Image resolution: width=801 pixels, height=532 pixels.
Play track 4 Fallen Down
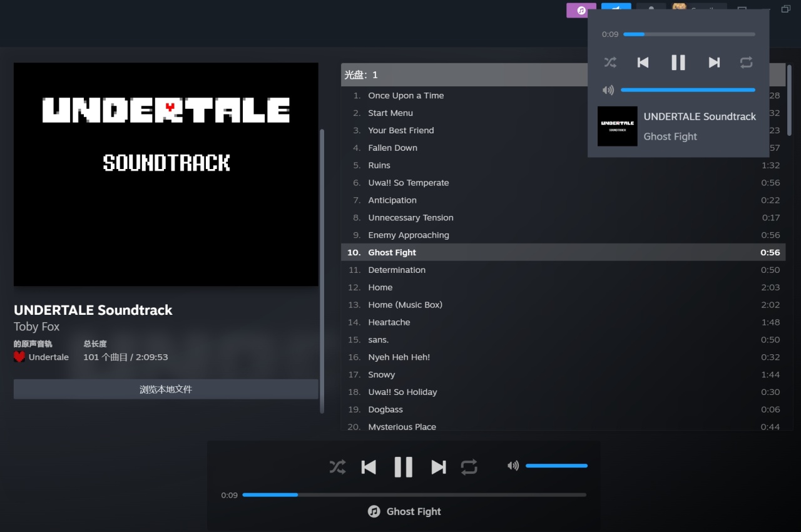tap(563, 148)
